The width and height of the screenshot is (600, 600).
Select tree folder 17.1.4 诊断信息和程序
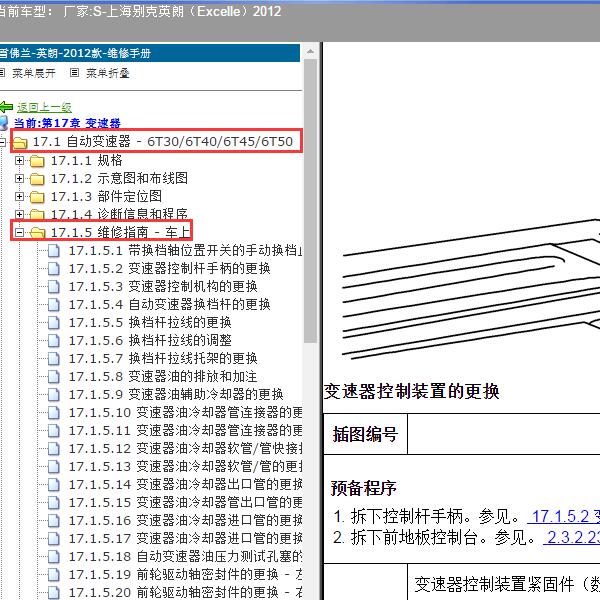pyautogui.click(x=119, y=214)
